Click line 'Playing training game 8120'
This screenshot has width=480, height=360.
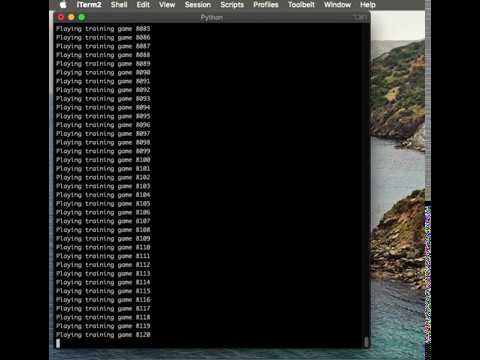[103, 335]
